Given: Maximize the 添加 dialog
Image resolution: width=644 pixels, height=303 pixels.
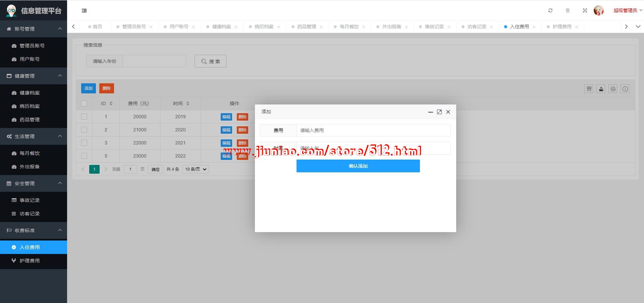Looking at the screenshot, I should [439, 112].
